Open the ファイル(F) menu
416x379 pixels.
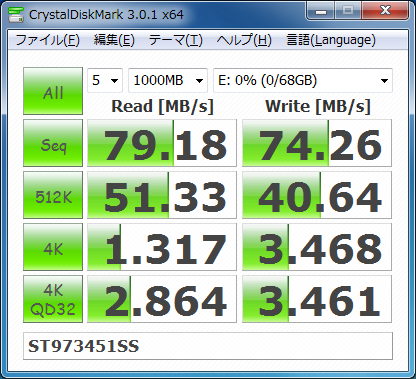click(48, 40)
